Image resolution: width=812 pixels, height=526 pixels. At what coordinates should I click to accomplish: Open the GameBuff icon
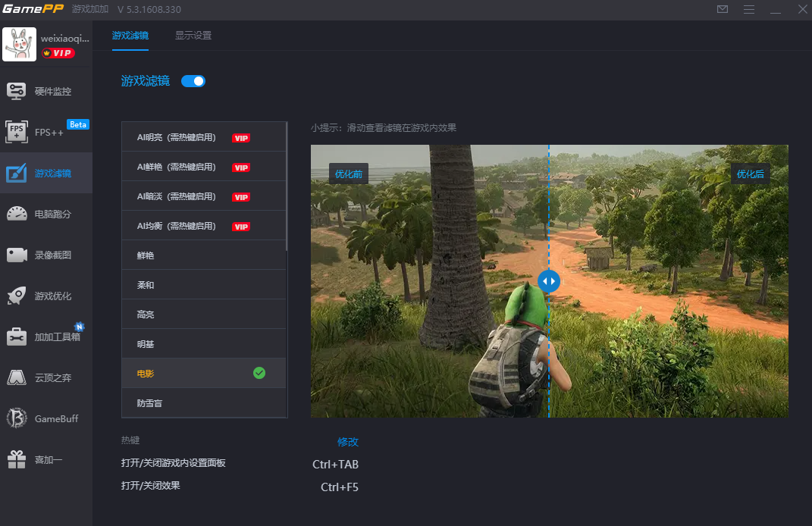click(17, 418)
